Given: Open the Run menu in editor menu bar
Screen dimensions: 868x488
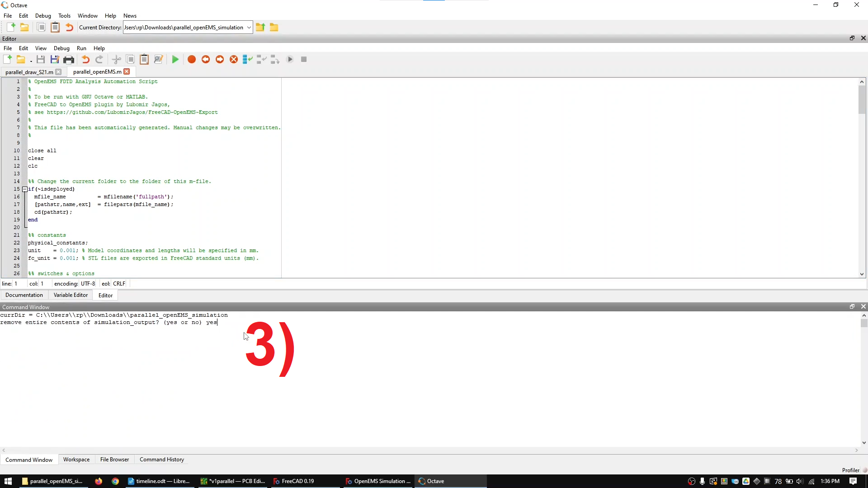Looking at the screenshot, I should tap(81, 48).
